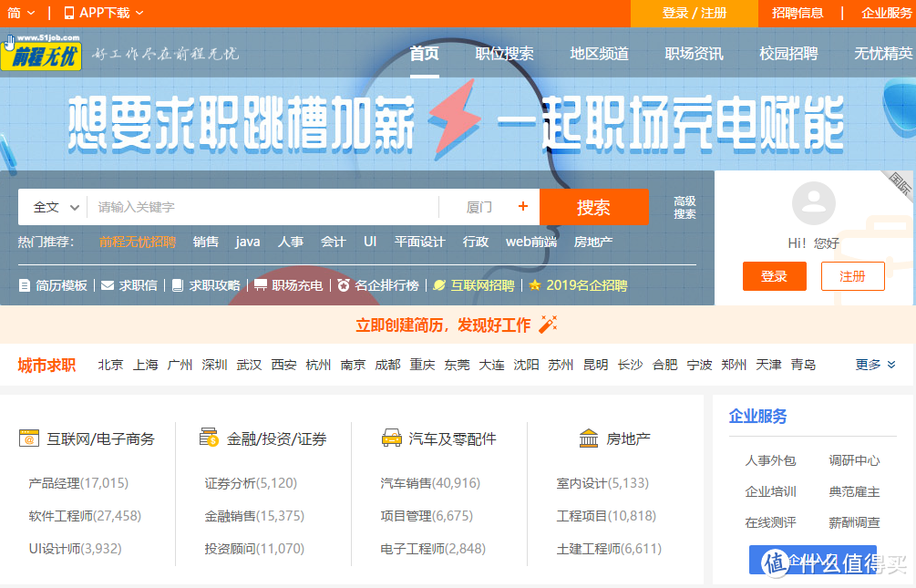Click 登录 / 注册 in the top bar
This screenshot has width=916, height=588.
[x=695, y=13]
